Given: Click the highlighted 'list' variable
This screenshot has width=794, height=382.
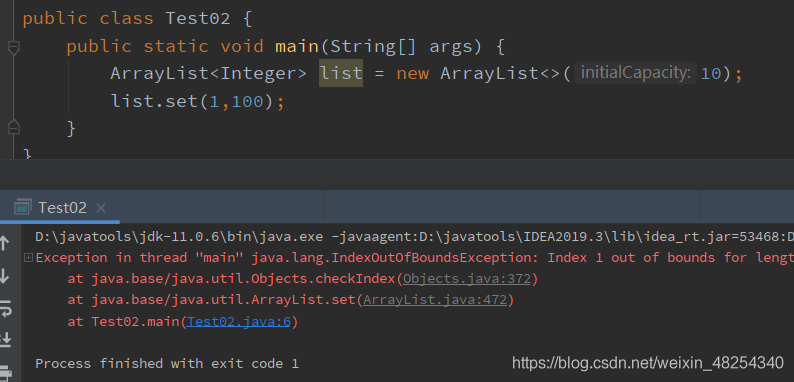Looking at the screenshot, I should coord(341,73).
